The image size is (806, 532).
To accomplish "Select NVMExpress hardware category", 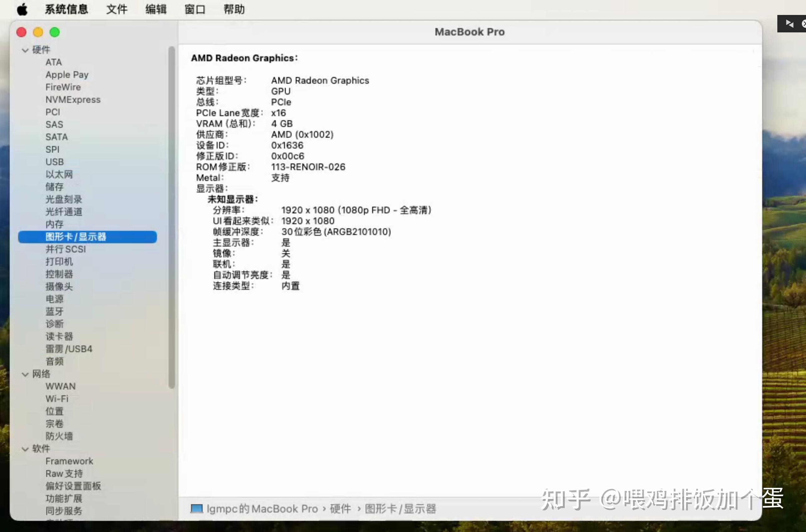I will click(x=72, y=99).
